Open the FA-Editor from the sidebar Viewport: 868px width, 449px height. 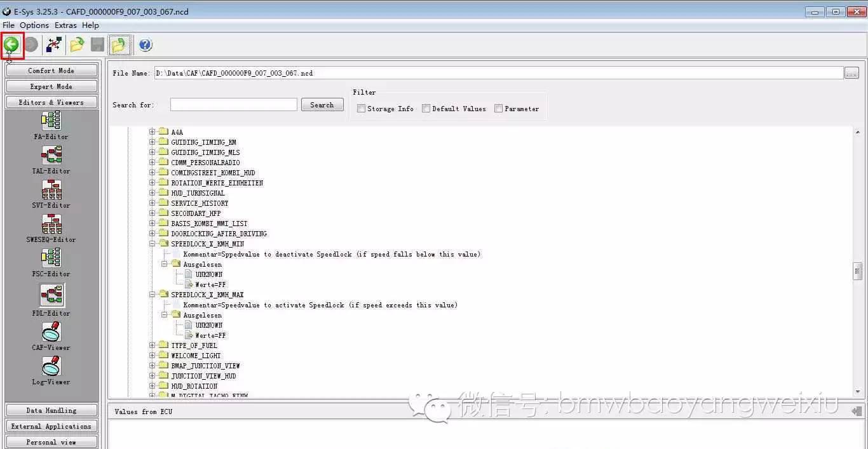pos(51,124)
